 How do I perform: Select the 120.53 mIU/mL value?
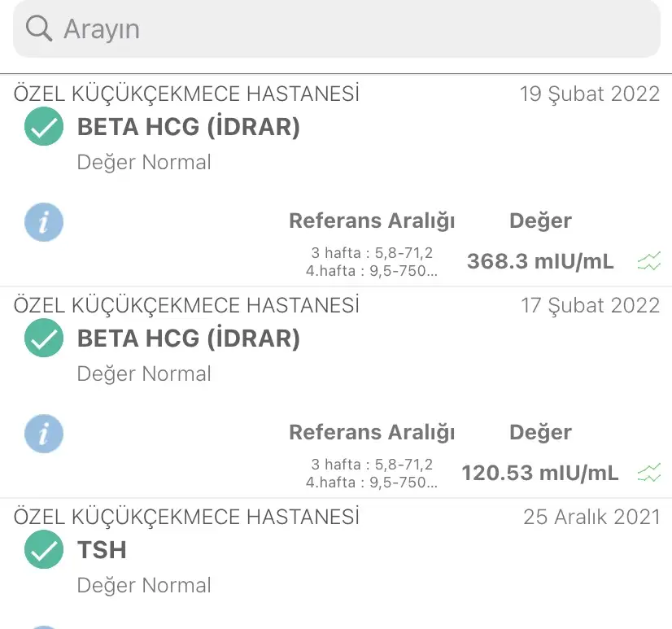[539, 473]
